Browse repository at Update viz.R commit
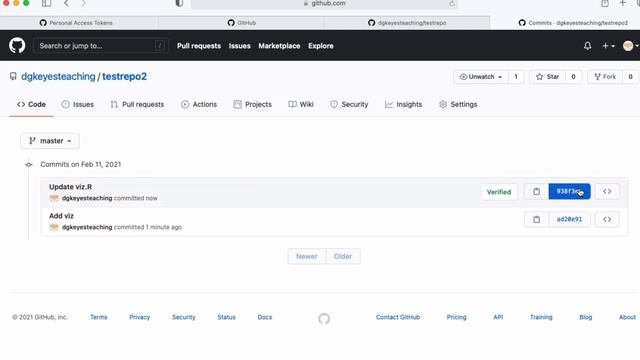Image resolution: width=640 pixels, height=360 pixels. coord(607,191)
